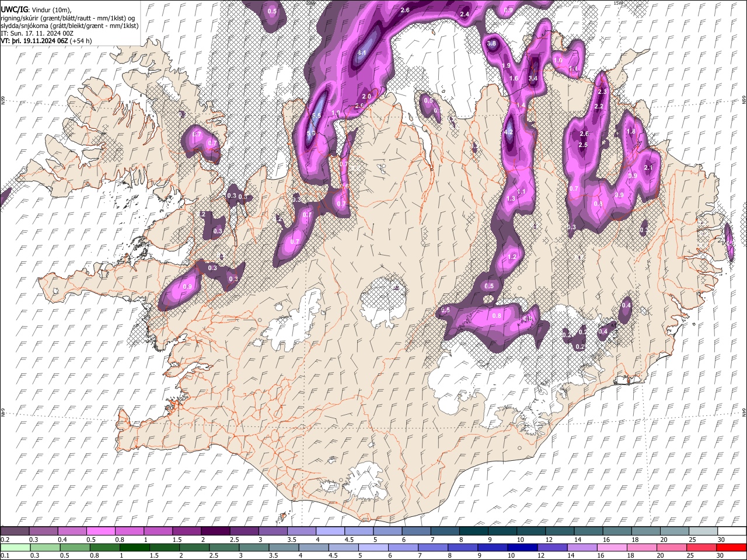Click the darkest purple 2–2.5 snow legend swatch
Viewport: 747px width, 560px height.
216,531
